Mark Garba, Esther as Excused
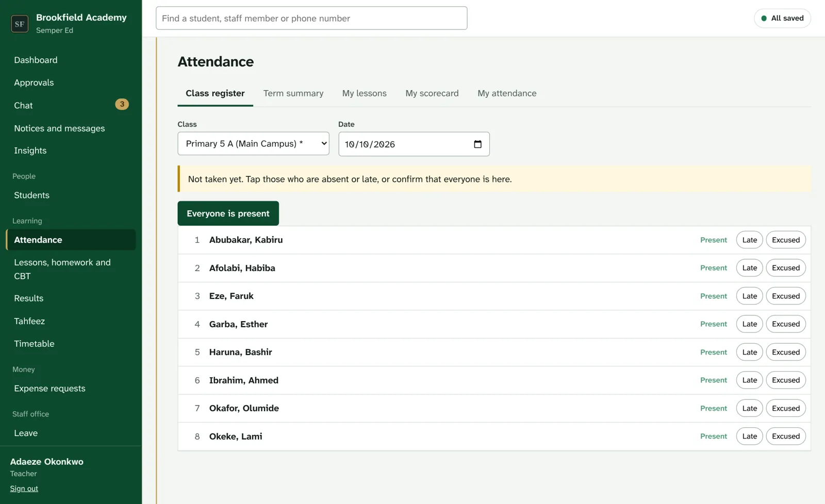The height and width of the screenshot is (504, 825). click(786, 324)
